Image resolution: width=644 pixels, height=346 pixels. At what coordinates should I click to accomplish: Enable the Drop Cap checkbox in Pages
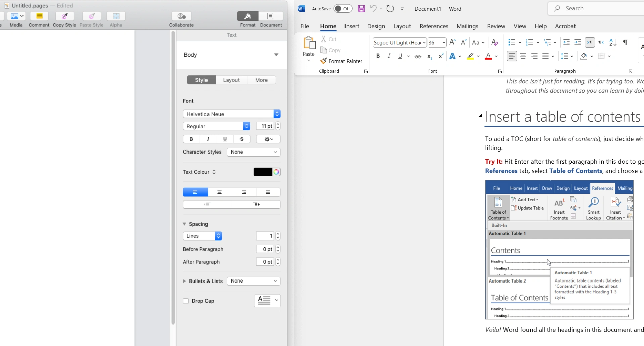pos(186,301)
